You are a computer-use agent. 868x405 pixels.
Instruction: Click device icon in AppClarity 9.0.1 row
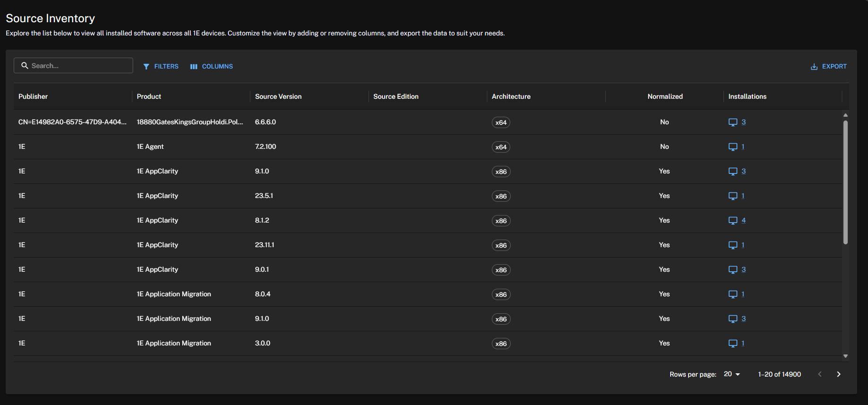[x=733, y=270]
